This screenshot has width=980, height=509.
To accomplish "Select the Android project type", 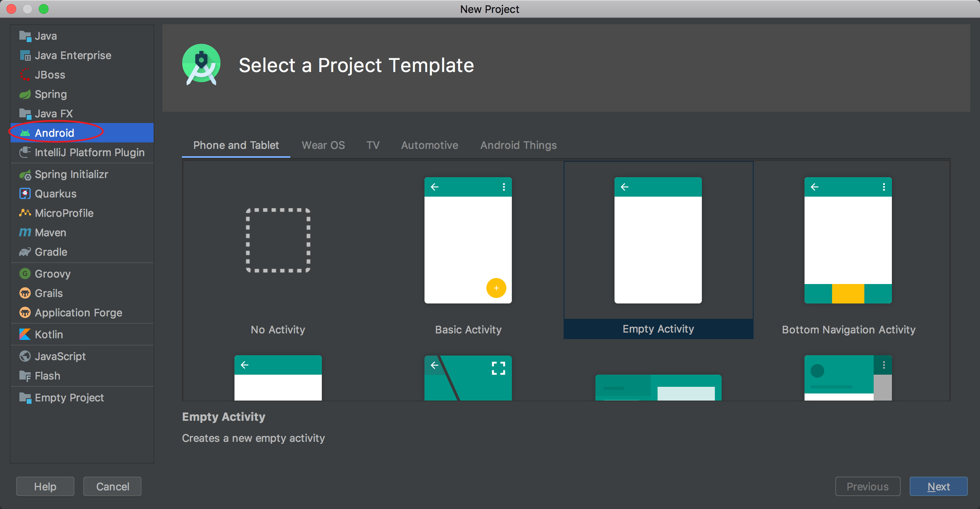I will click(x=82, y=133).
